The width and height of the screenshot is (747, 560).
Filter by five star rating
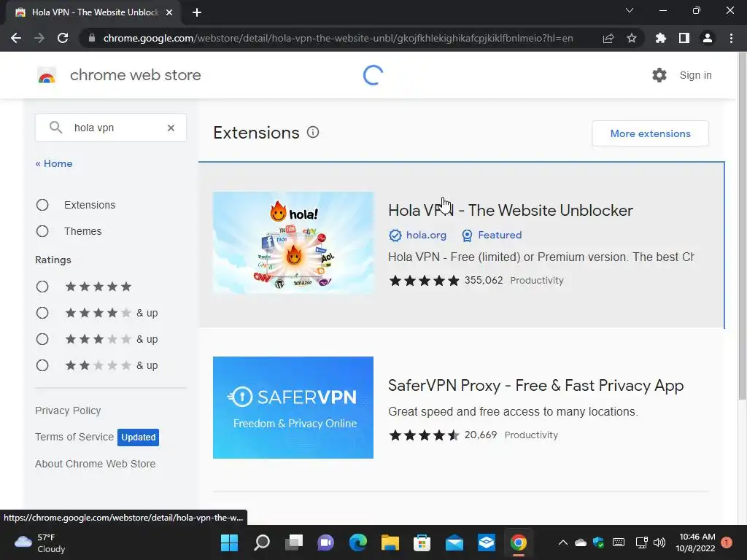point(42,286)
